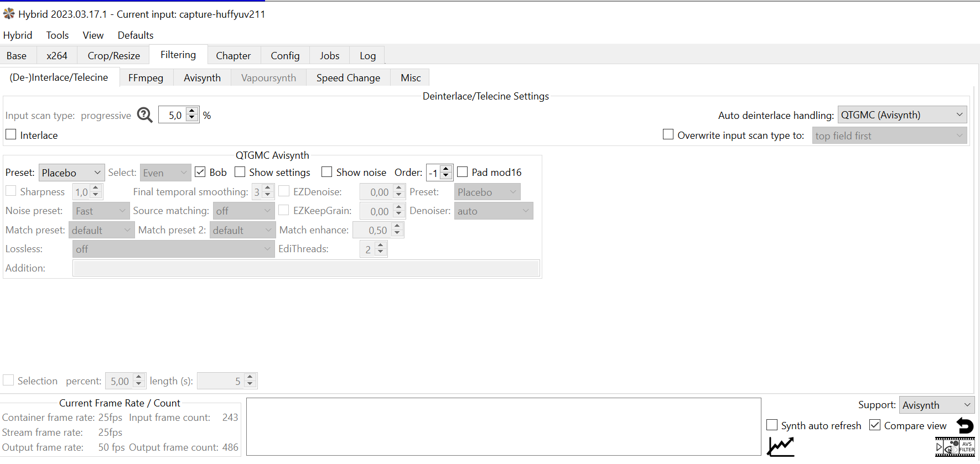Expand the QTGMC Preset dropdown showing Placebo
The height and width of the screenshot is (464, 980).
click(71, 173)
